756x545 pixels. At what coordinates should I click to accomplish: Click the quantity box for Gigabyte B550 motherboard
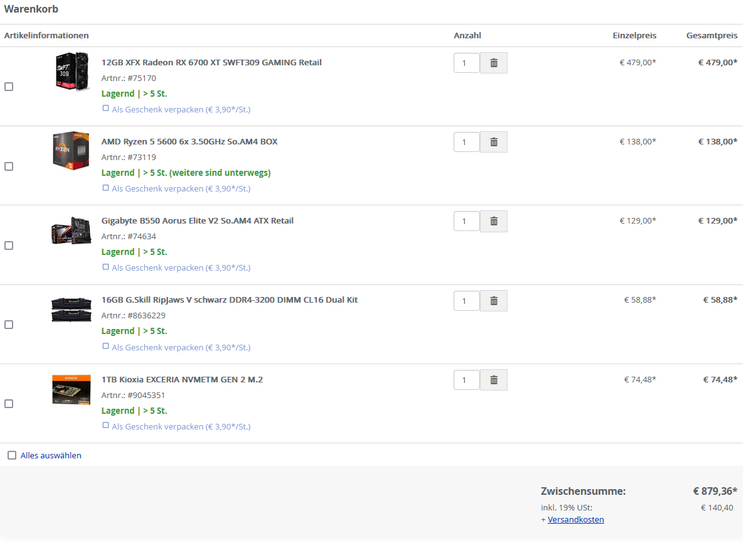(466, 221)
